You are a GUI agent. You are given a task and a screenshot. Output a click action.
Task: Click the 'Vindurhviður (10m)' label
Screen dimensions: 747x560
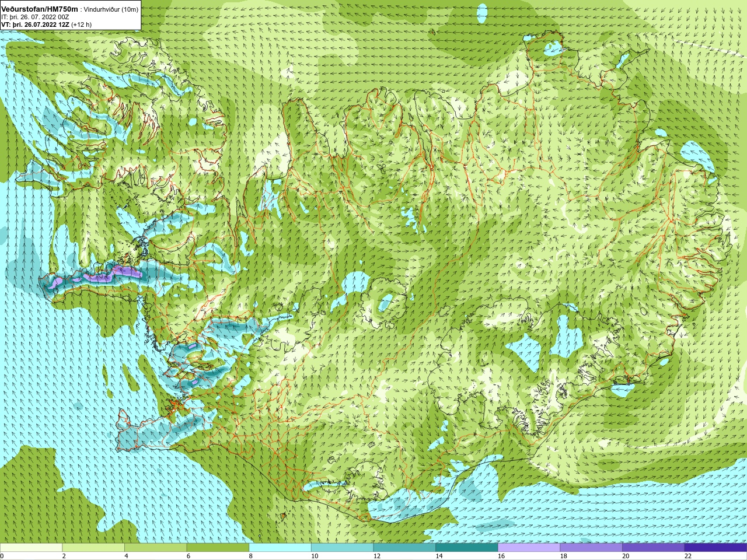click(x=111, y=10)
